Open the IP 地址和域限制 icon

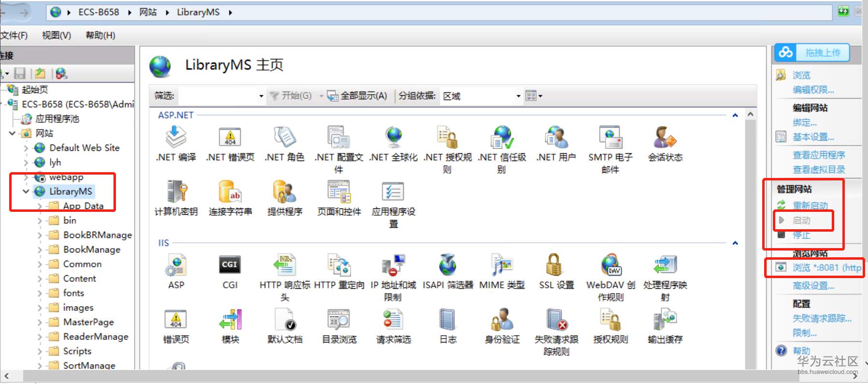pos(393,265)
